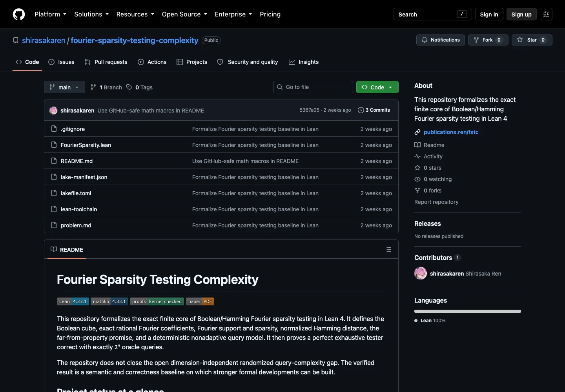Open the FourierSparsity.lean file
This screenshot has height=392, width=565.
point(86,145)
